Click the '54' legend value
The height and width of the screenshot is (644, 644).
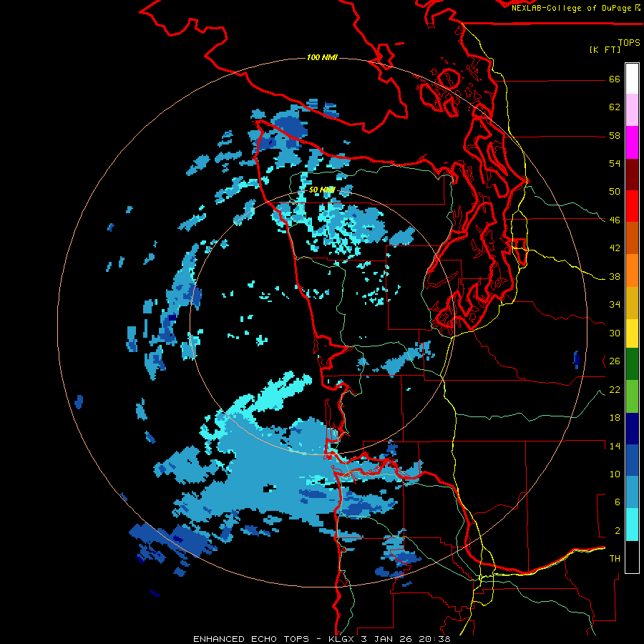coord(615,163)
